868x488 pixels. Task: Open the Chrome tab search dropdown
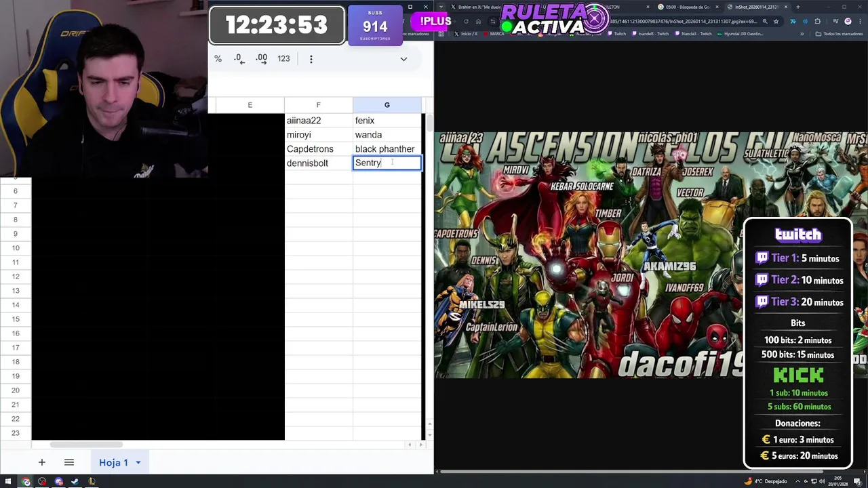[x=441, y=7]
